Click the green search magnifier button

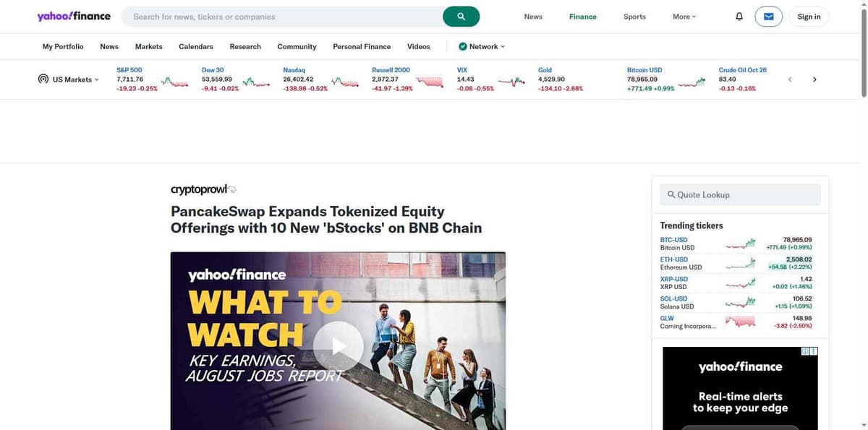click(x=461, y=17)
